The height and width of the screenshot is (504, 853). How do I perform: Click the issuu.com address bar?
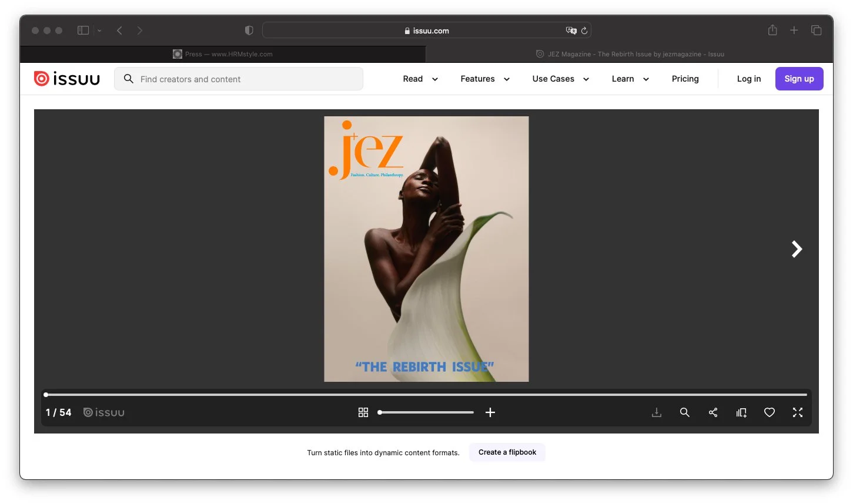[x=427, y=31]
